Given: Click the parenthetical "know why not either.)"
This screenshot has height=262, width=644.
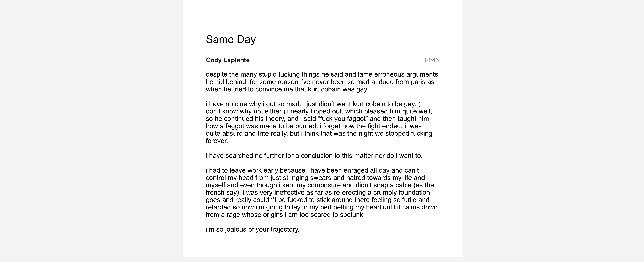Looking at the screenshot, I should point(254,111).
